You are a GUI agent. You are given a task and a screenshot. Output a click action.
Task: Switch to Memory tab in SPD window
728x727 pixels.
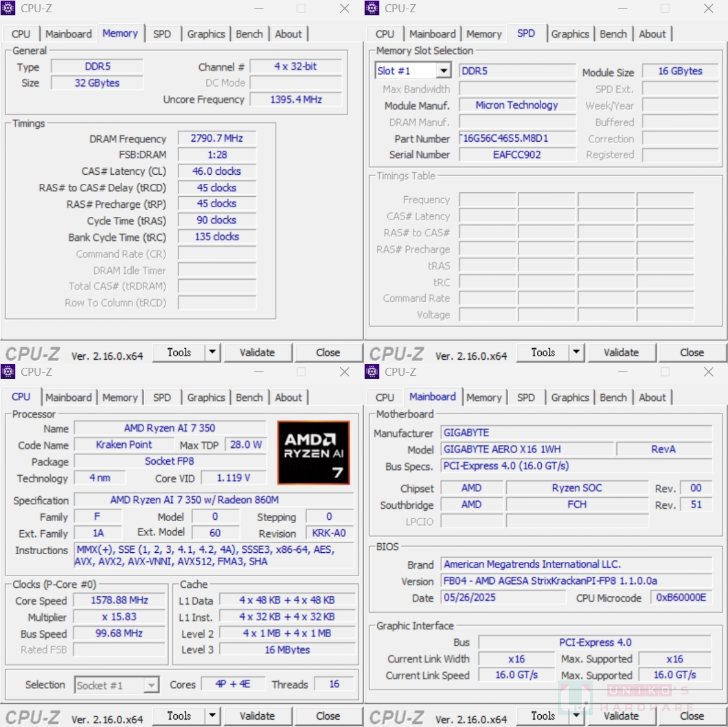pos(484,34)
